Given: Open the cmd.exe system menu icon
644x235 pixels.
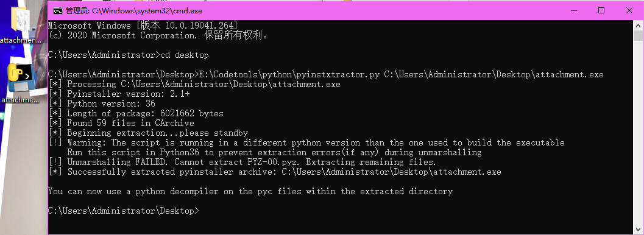Looking at the screenshot, I should 57,11.
